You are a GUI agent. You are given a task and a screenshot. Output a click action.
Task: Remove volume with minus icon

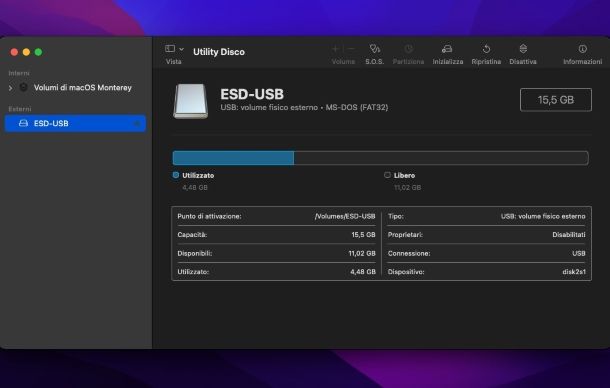coord(351,49)
